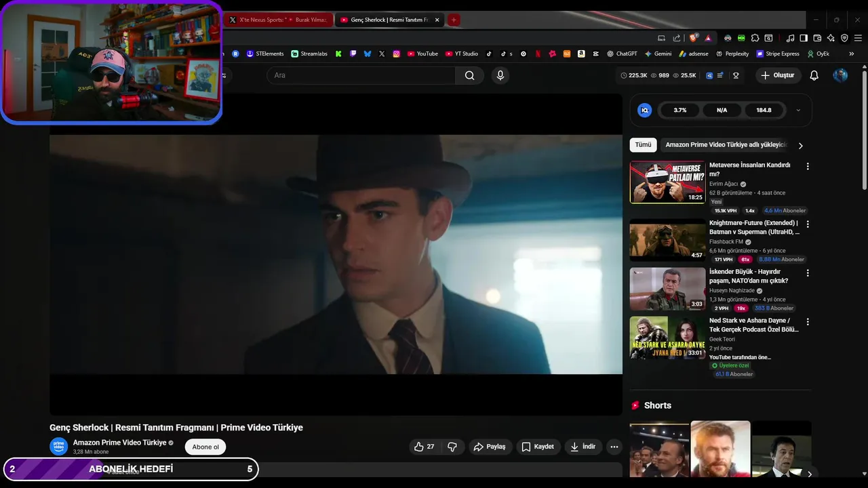Open options for Metaverse İnsanları Kandırdı video
The image size is (868, 488).
pyautogui.click(x=807, y=166)
